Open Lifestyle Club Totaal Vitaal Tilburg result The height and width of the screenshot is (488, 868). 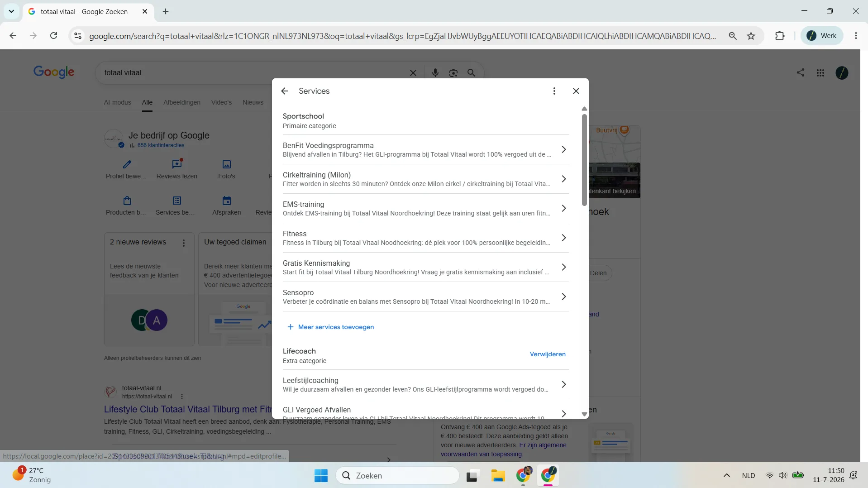(187, 409)
